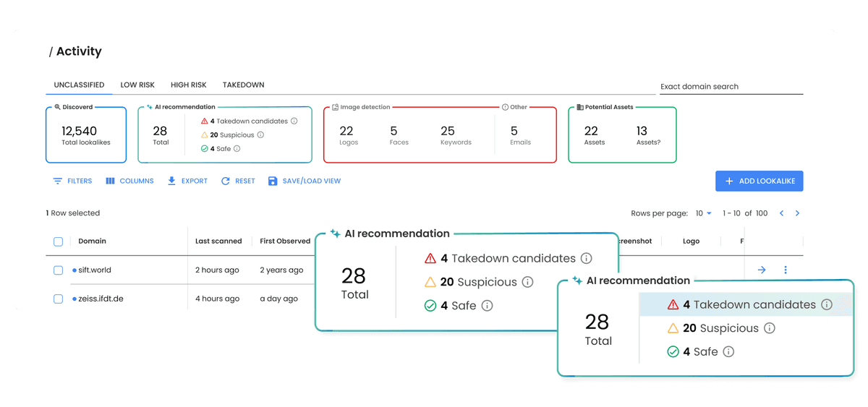Image resolution: width=868 pixels, height=407 pixels.
Task: Switch to the High Risk tab
Action: tap(188, 85)
